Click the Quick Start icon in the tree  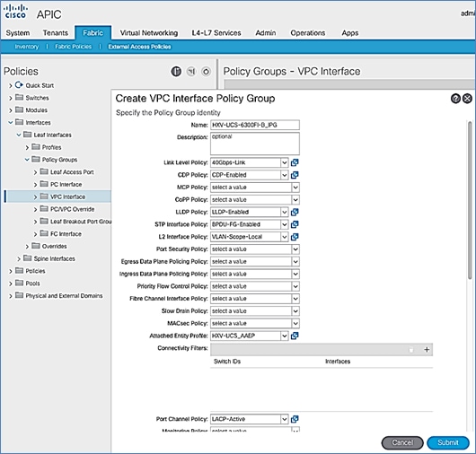click(x=19, y=85)
